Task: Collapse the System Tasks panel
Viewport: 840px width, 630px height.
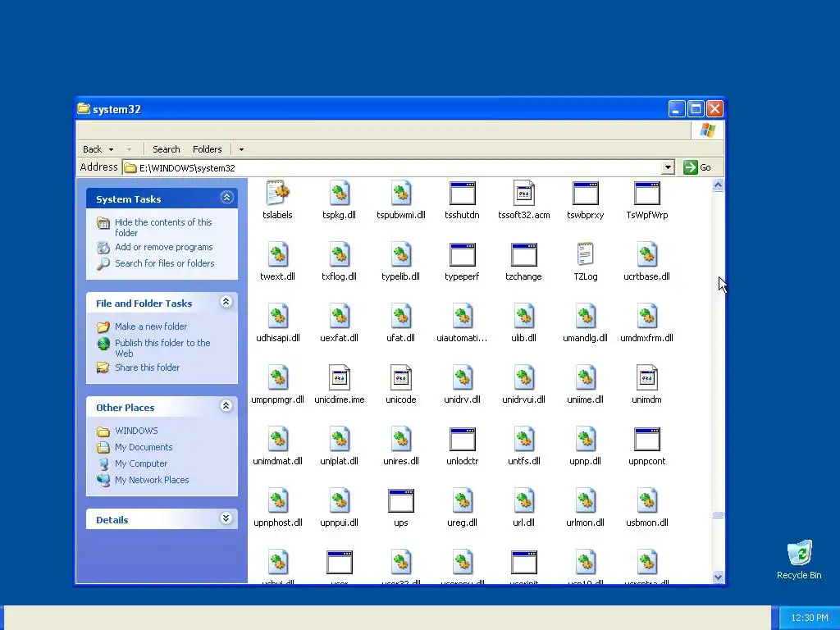Action: [226, 198]
